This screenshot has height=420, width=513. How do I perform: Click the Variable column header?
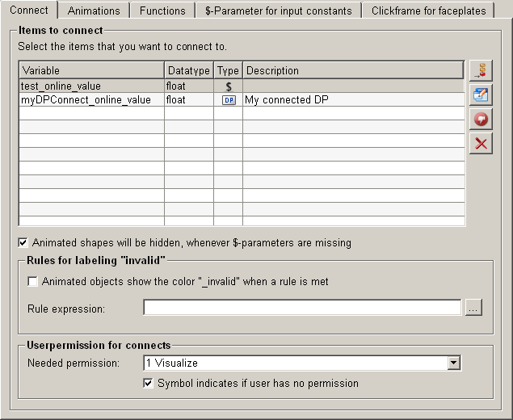90,70
